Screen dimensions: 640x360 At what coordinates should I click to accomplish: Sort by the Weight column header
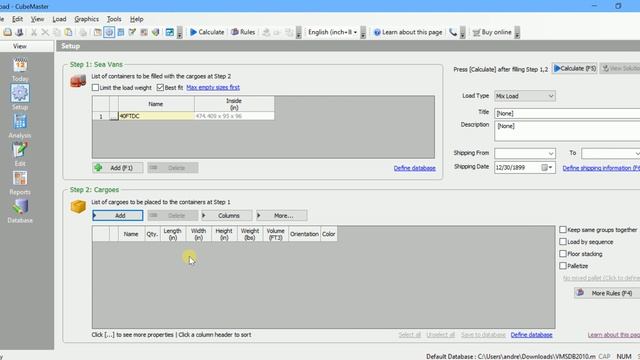tap(250, 234)
